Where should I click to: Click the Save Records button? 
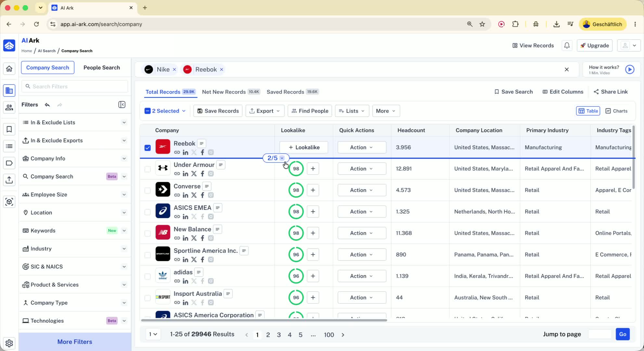click(218, 111)
